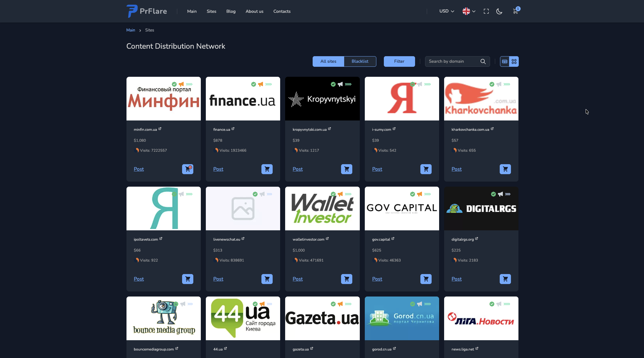Open gov.capital external link icon
The width and height of the screenshot is (644, 358).
(x=393, y=239)
